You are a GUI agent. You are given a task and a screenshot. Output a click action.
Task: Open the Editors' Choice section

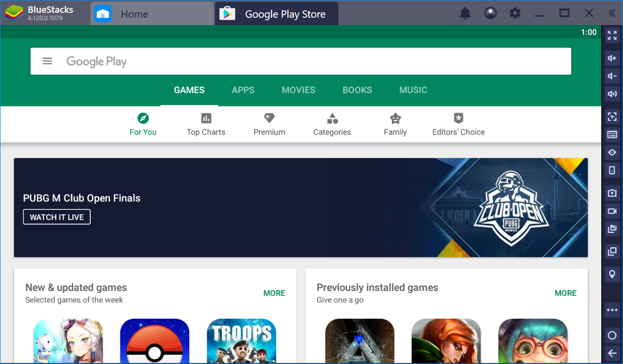point(458,125)
